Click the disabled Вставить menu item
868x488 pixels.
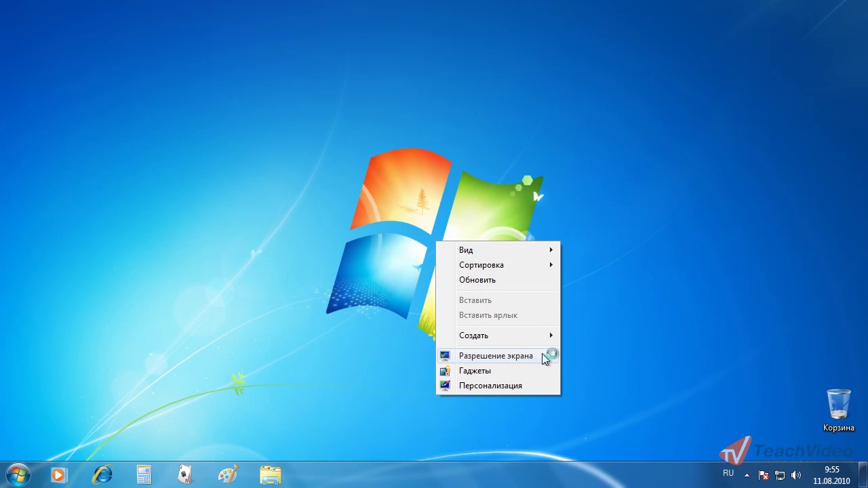[x=498, y=300]
